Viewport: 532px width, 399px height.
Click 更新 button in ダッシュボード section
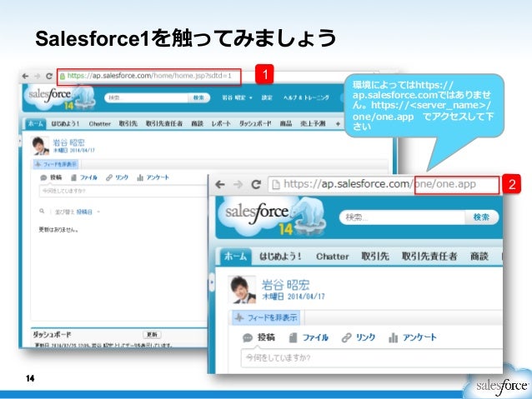click(152, 335)
